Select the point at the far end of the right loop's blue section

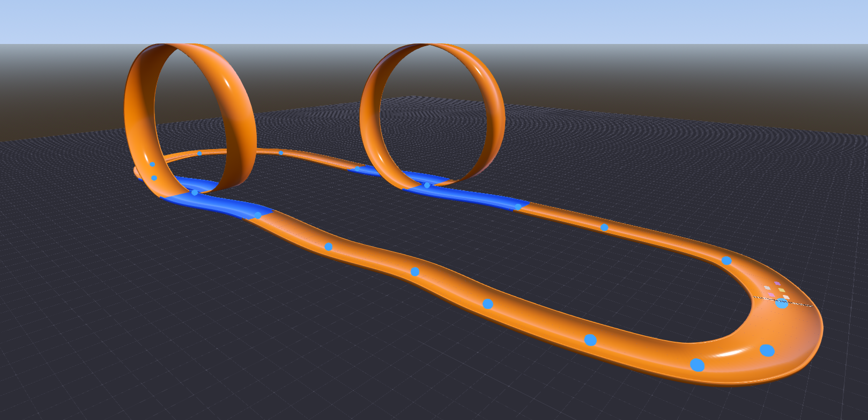coord(357,168)
